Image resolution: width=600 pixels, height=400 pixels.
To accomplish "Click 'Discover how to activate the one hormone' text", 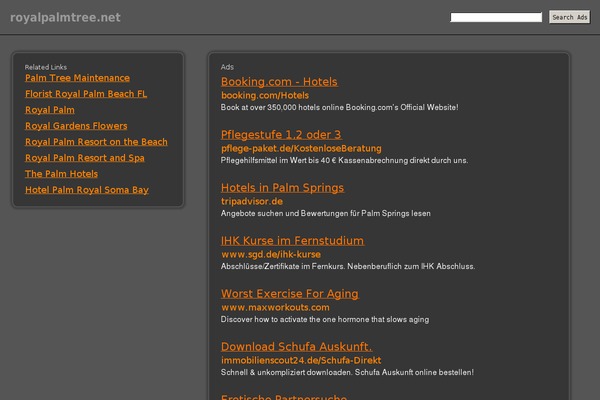I will pyautogui.click(x=325, y=320).
